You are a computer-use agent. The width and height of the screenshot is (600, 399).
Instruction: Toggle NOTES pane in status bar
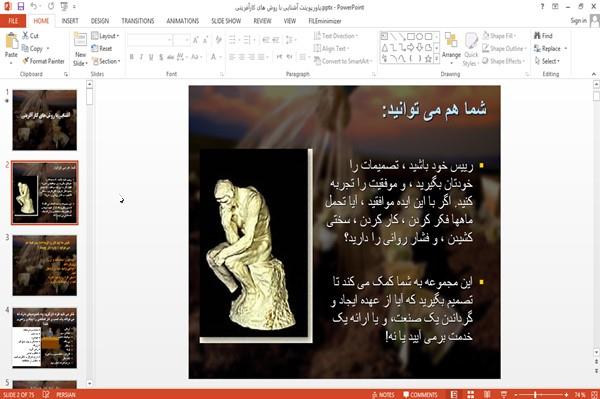tap(383, 394)
